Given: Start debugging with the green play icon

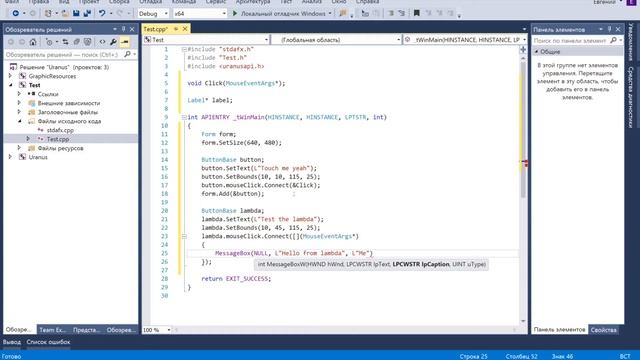Looking at the screenshot, I should 235,13.
